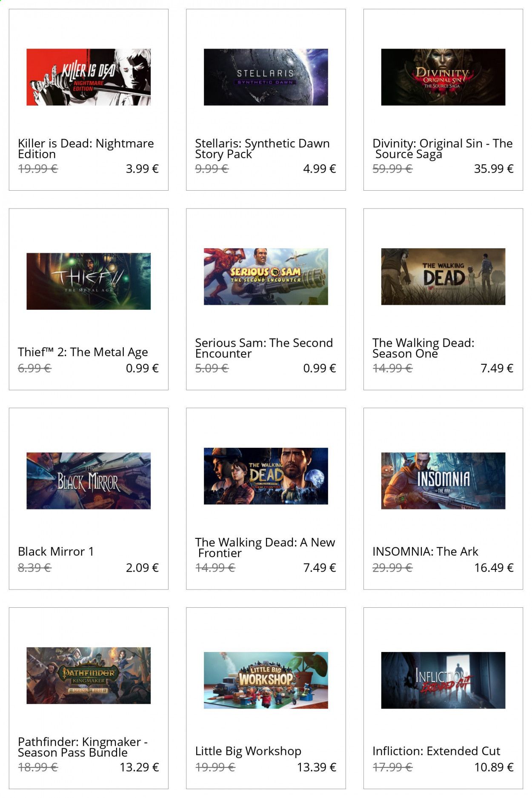
Task: Click the crossed-out price 6.99 €
Action: click(34, 368)
